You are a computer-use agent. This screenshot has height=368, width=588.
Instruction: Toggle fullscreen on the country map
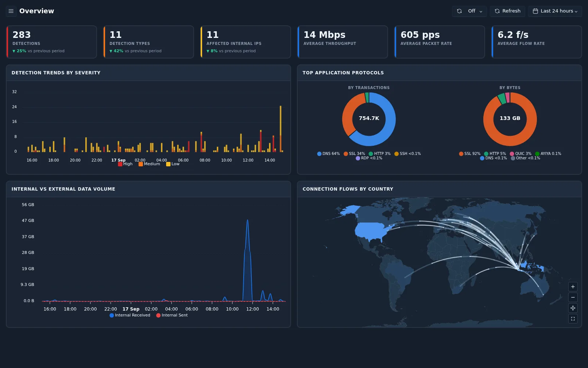pos(573,319)
